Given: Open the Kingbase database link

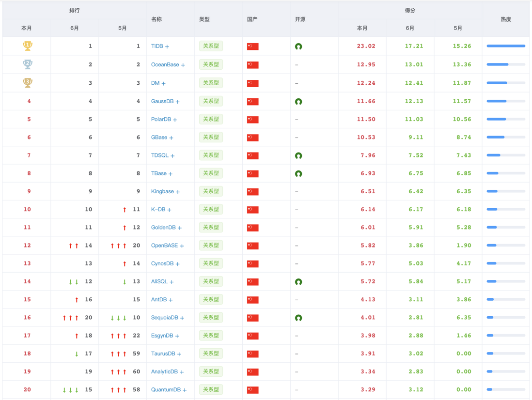Looking at the screenshot, I should [x=165, y=192].
